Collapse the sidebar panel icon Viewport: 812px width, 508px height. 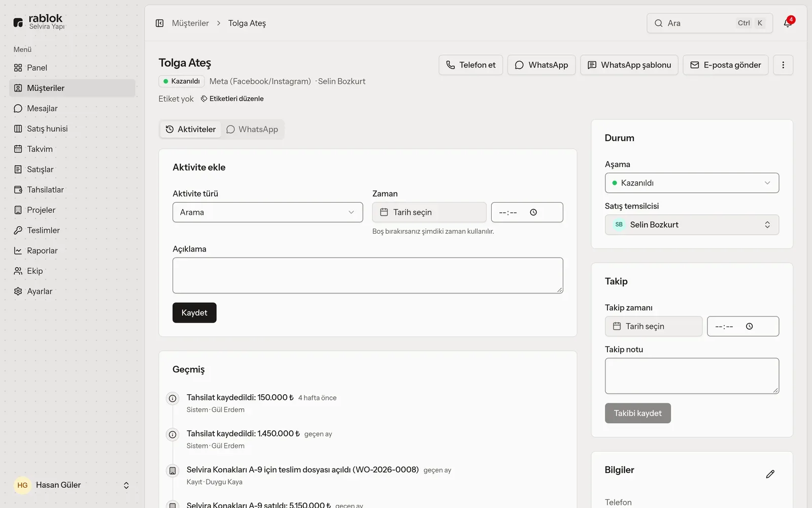click(x=159, y=23)
